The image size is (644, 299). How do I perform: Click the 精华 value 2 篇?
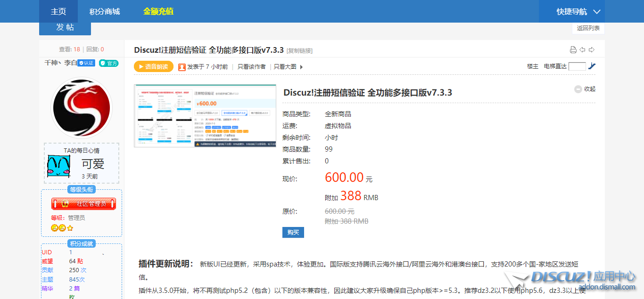[74, 289]
